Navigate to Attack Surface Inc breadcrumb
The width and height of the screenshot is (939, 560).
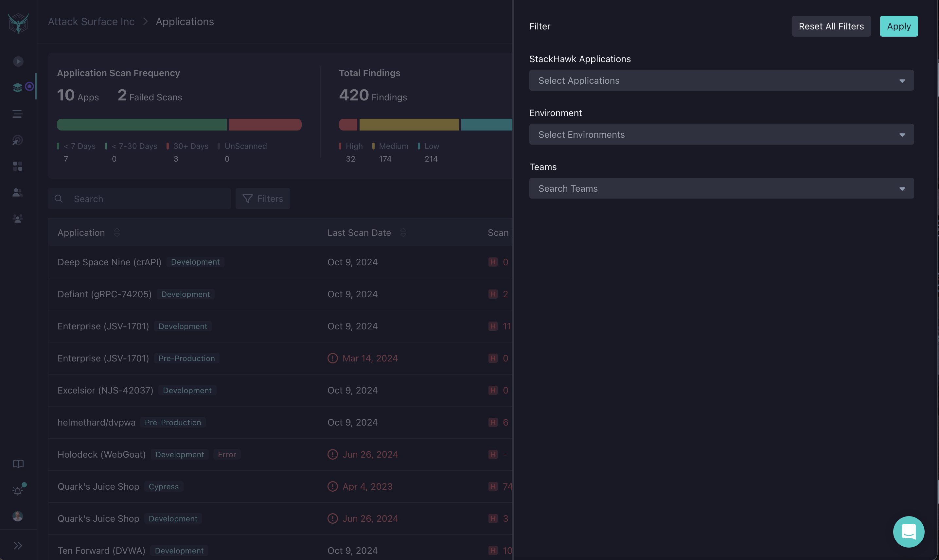click(x=91, y=22)
